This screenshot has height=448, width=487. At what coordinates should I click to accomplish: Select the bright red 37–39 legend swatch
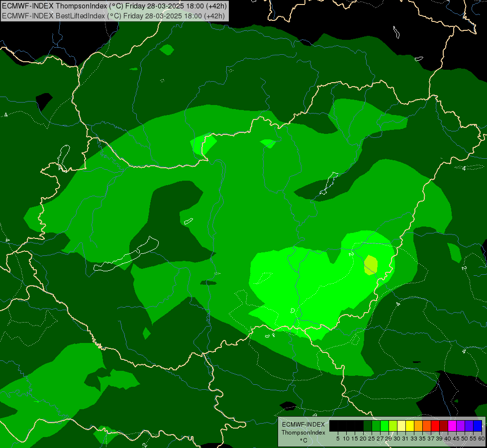(435, 426)
